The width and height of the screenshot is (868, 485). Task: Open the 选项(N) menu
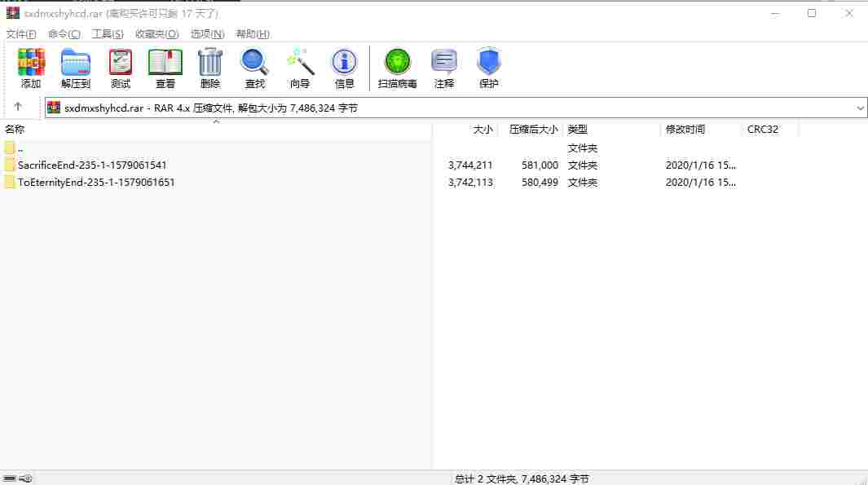click(207, 33)
